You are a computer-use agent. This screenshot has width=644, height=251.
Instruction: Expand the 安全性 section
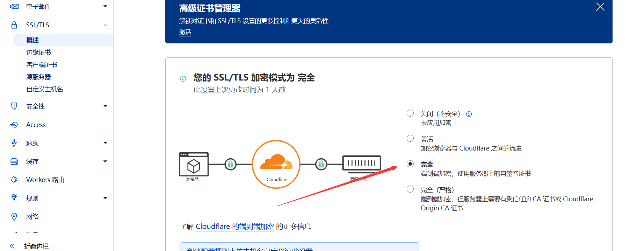105,106
